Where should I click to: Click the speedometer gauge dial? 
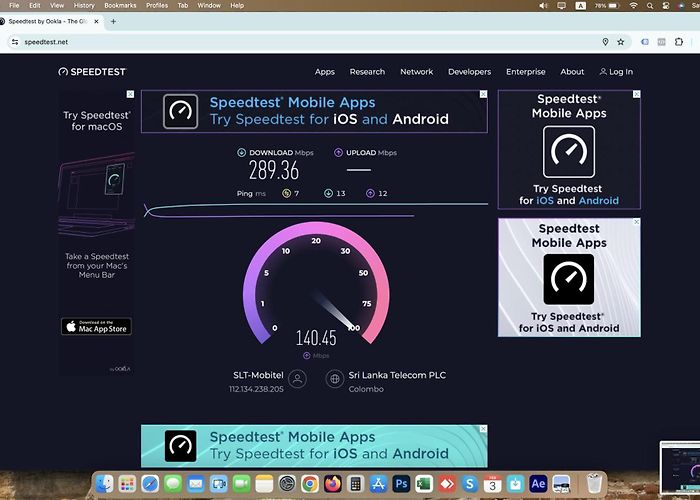[x=316, y=283]
